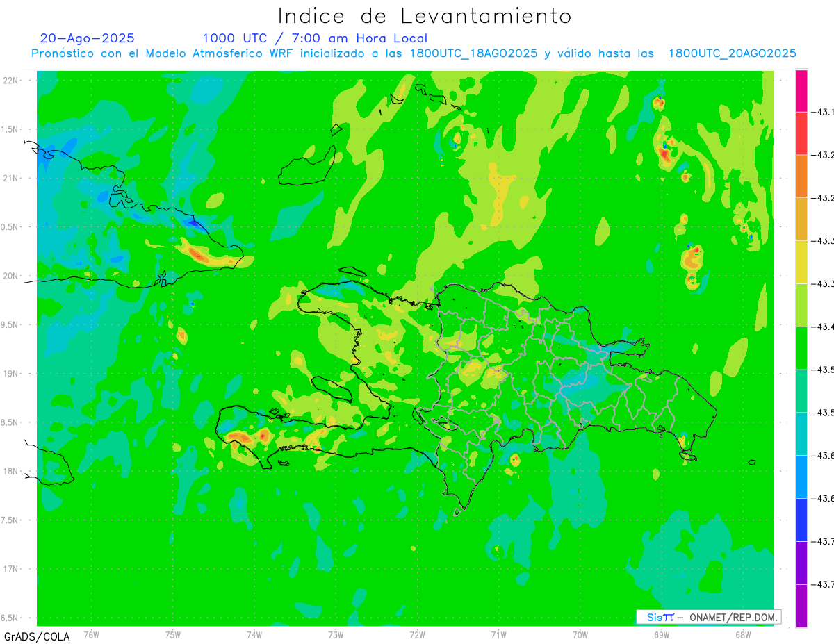Select the '17N' latitude label
The height and width of the screenshot is (644, 834).
point(10,570)
